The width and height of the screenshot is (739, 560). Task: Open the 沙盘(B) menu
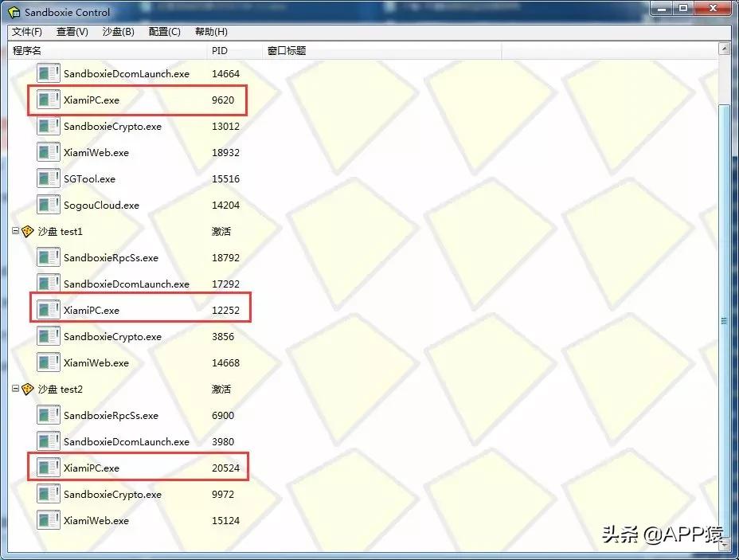click(118, 32)
